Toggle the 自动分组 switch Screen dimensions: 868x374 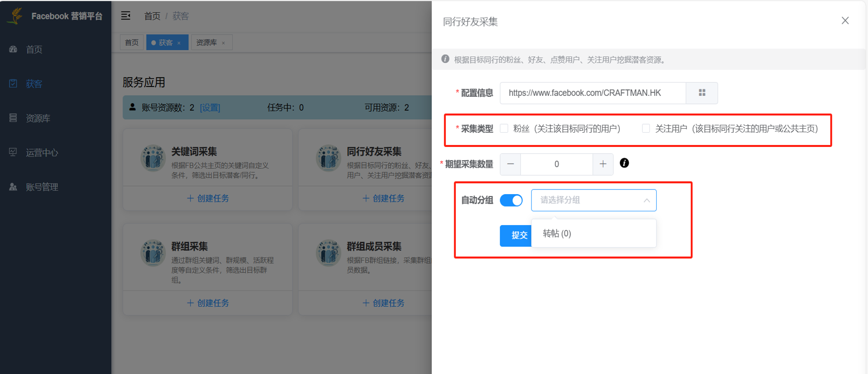511,200
